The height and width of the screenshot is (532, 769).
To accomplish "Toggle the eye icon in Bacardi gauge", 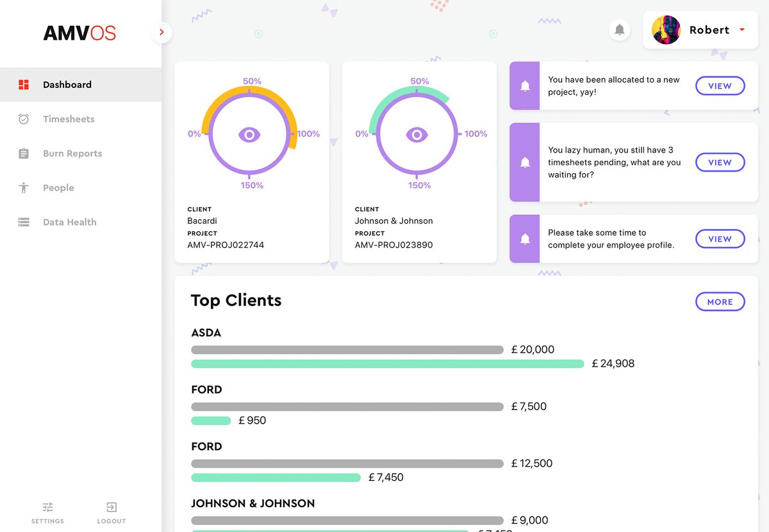I will point(249,135).
